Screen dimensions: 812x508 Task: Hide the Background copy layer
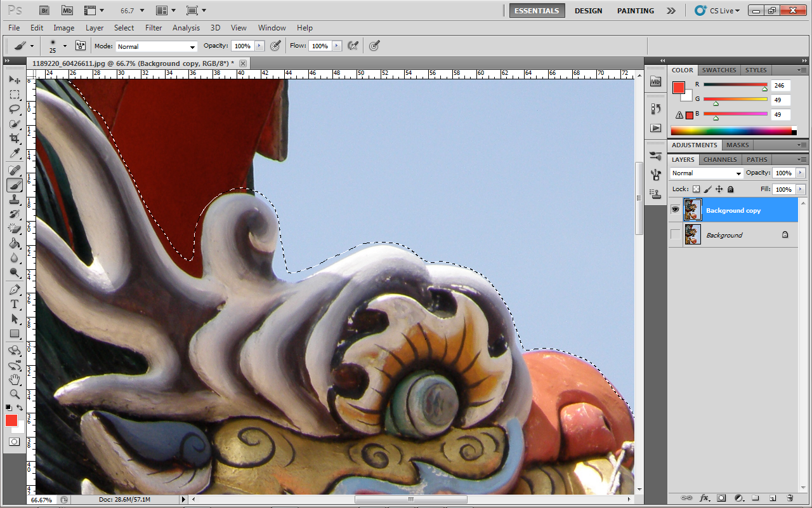tap(675, 210)
